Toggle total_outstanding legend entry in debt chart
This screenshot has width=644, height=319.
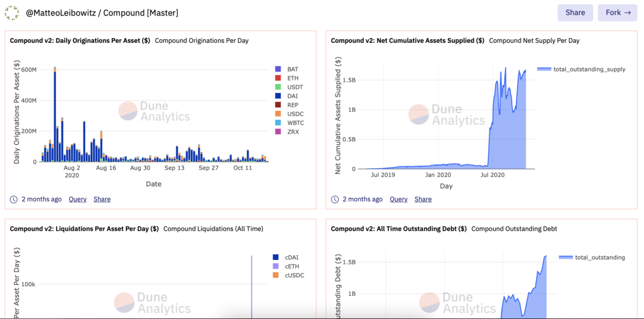tap(592, 258)
